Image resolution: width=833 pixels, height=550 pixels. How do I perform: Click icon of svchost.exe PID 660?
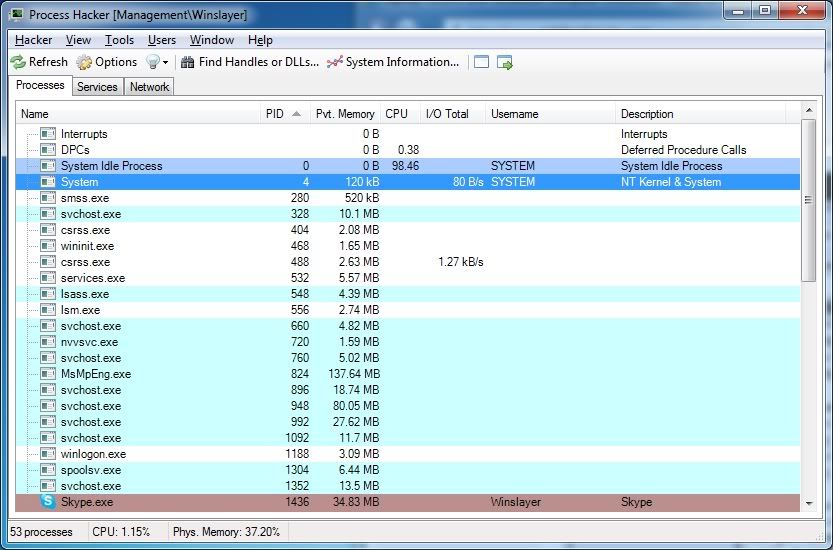coord(48,326)
